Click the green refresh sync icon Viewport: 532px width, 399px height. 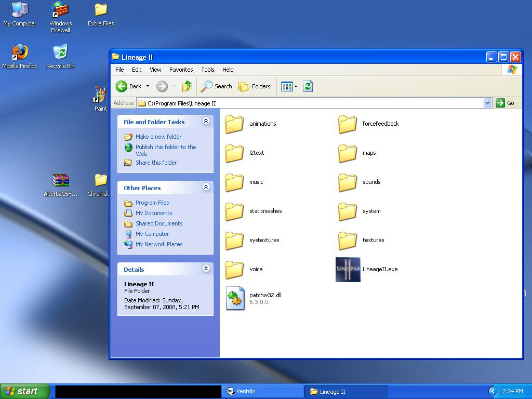click(x=308, y=86)
